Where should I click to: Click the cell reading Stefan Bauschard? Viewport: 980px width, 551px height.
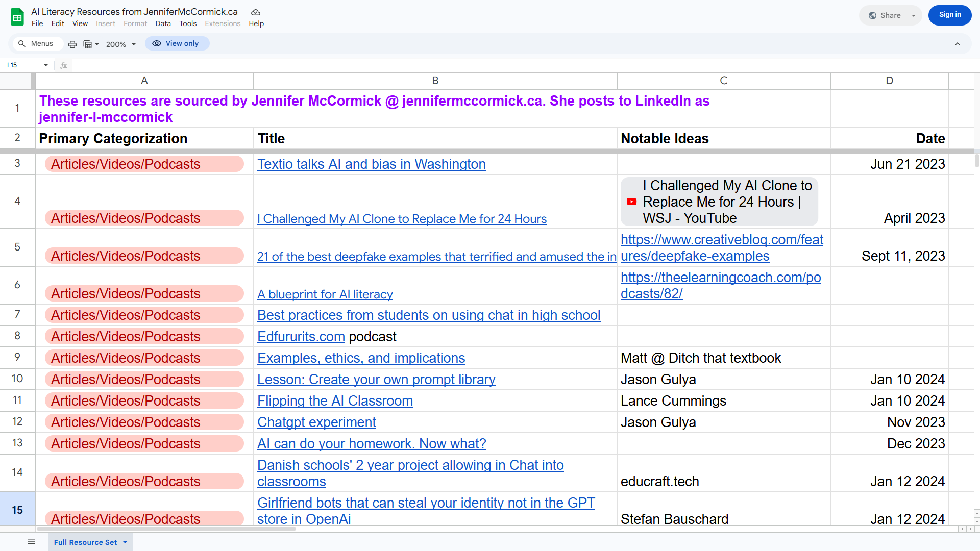pyautogui.click(x=724, y=510)
